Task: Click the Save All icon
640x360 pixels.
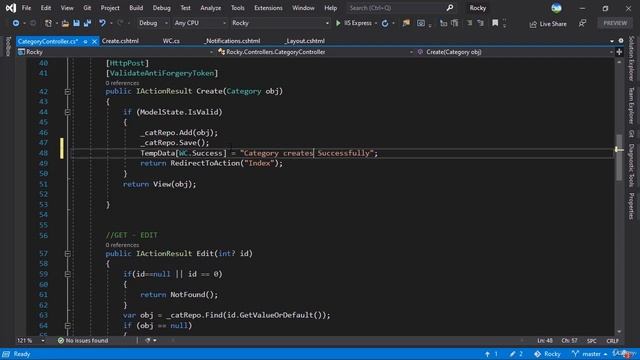Action: [87, 23]
